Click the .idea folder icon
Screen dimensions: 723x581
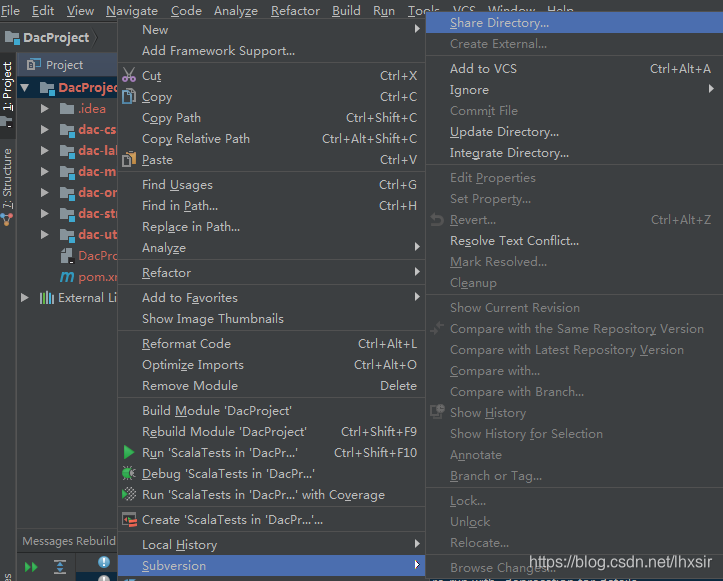[67, 109]
